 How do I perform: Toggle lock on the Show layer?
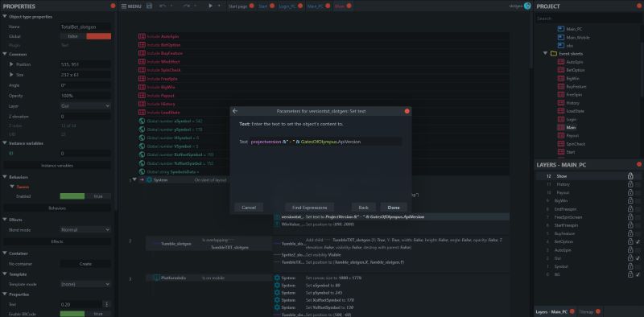coord(630,176)
